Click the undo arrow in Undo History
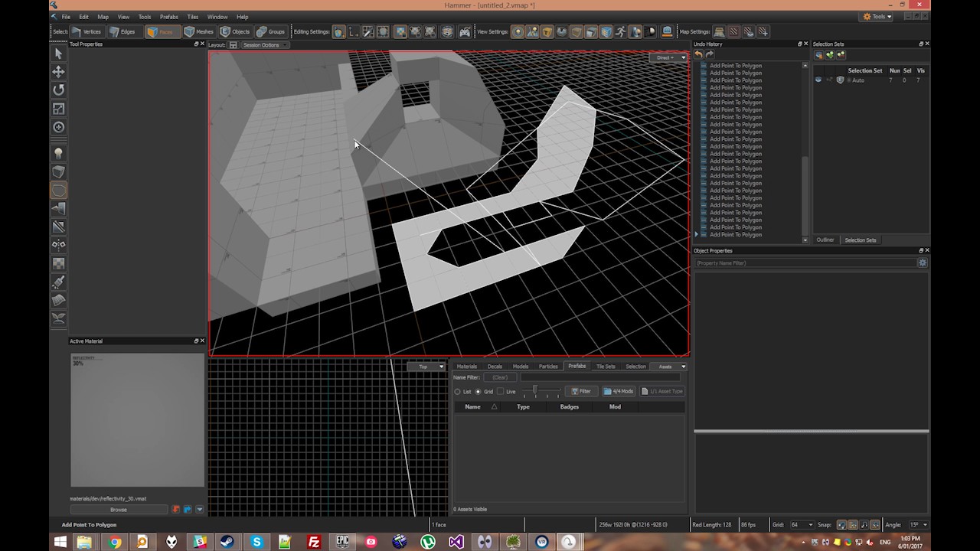Screen dimensions: 980x551 tap(699, 55)
